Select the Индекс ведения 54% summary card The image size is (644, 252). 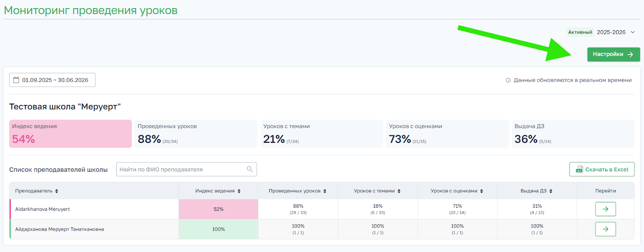pyautogui.click(x=70, y=133)
